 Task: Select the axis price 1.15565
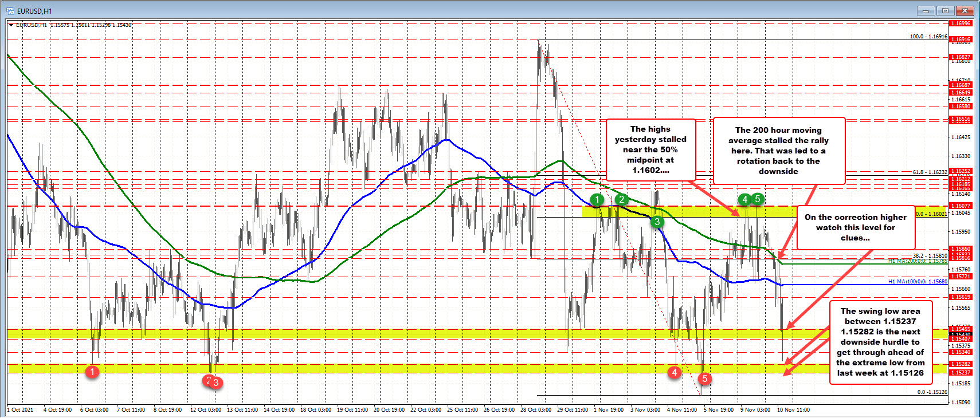[x=961, y=308]
